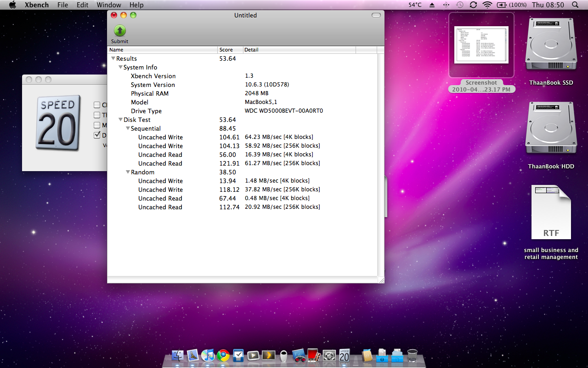Click the Wi-Fi status icon
Viewport: 588px width, 368px height.
pos(487,5)
